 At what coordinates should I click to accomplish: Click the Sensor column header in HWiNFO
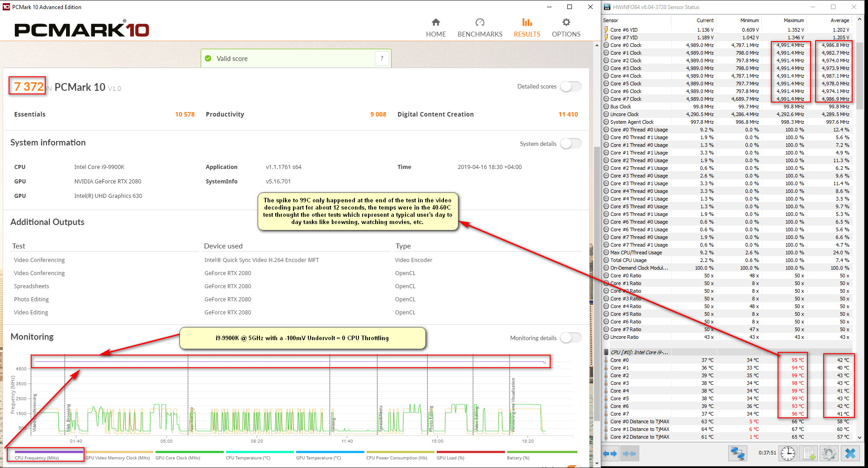pos(637,20)
